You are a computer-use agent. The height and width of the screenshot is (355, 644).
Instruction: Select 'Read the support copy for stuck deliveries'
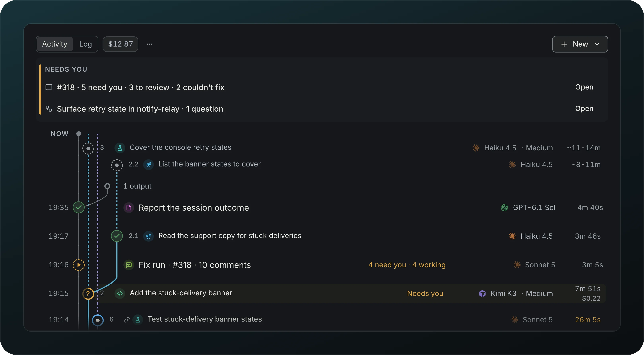click(x=230, y=236)
